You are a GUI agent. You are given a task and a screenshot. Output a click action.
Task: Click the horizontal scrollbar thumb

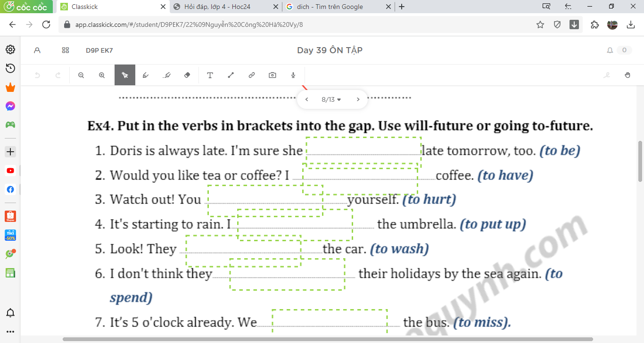(x=328, y=339)
